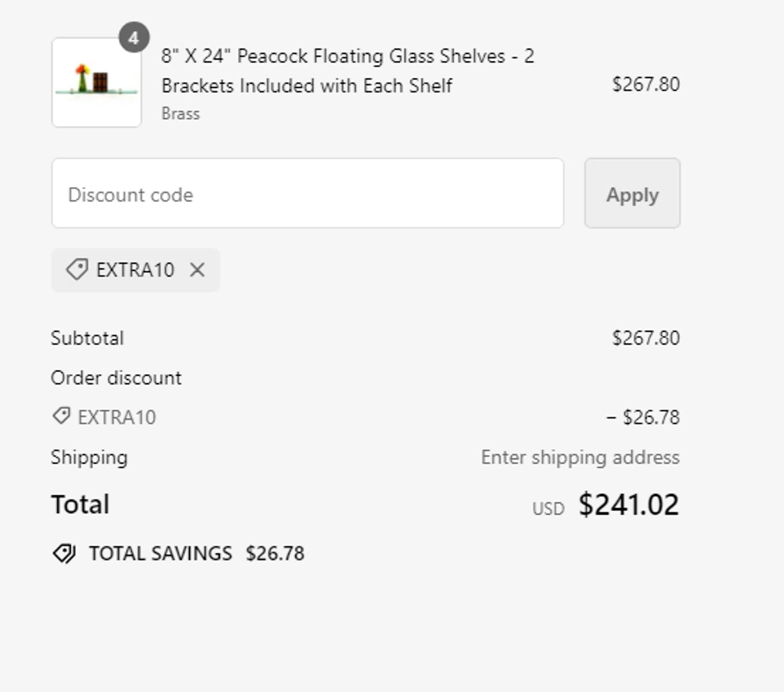The height and width of the screenshot is (692, 784).
Task: Select the Brass variant label
Action: [x=180, y=114]
